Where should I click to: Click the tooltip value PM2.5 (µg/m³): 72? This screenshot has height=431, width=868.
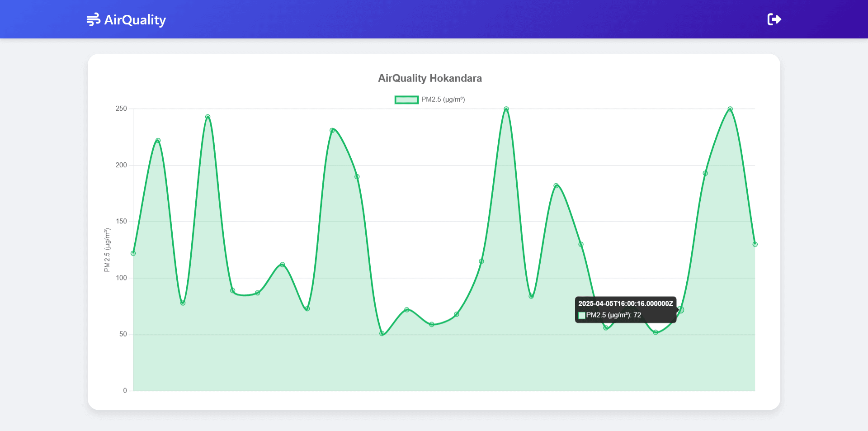point(613,315)
